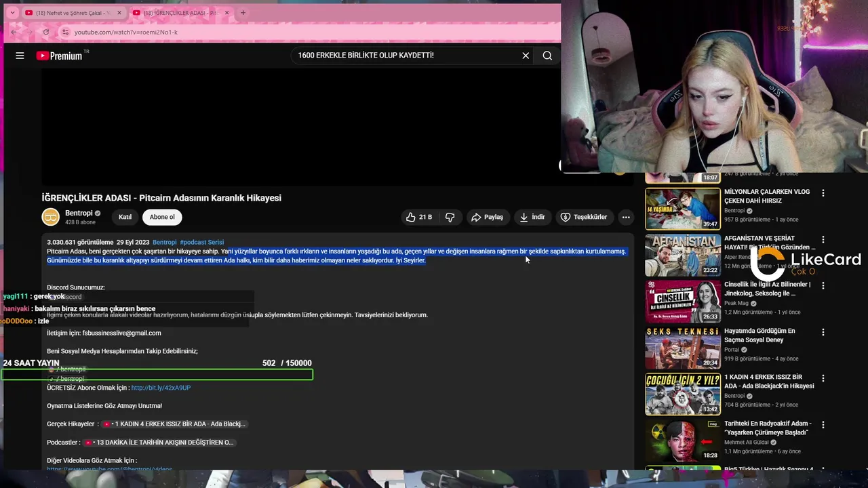Screen dimensions: 868x488
Task: Open playlist link 1 KADIN 4 ERKEK ISSIZ BİR ADA
Action: tap(174, 424)
